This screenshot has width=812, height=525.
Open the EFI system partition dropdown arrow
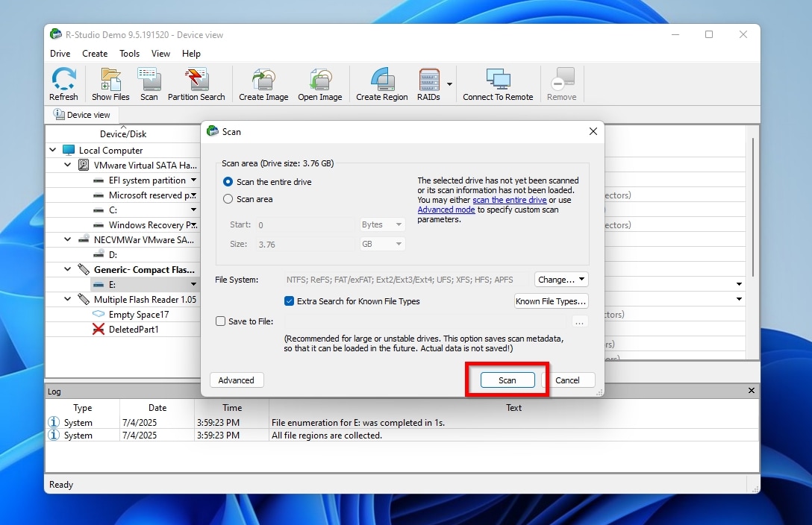[x=193, y=180]
